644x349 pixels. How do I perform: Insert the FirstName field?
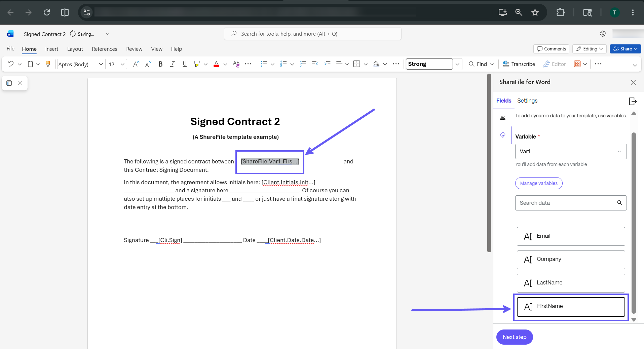(571, 307)
